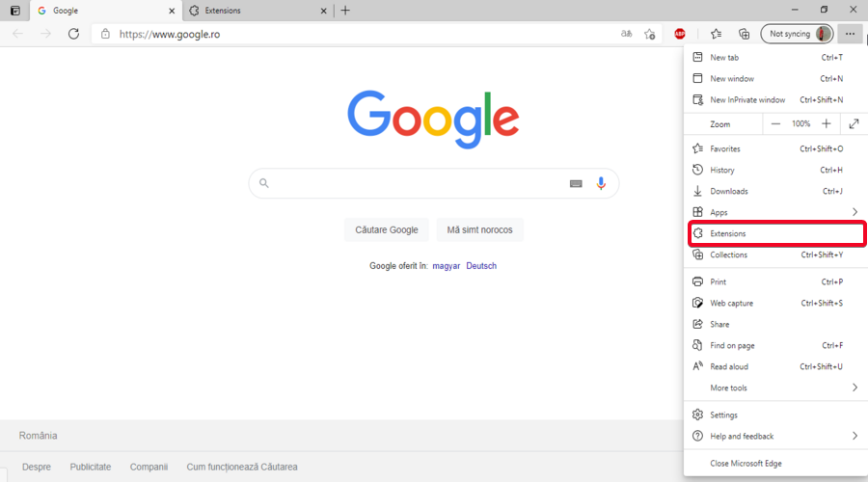The height and width of the screenshot is (482, 868).
Task: Add this page to favorites
Action: 650,34
